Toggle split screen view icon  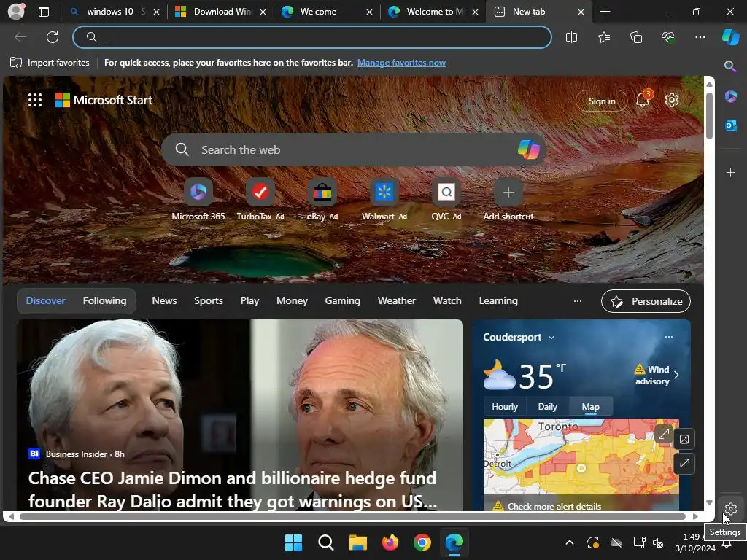click(571, 37)
